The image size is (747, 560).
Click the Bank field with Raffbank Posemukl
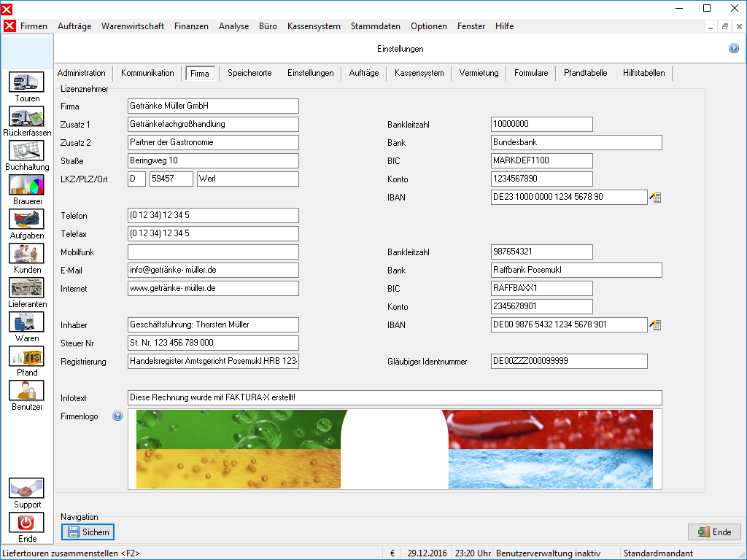coord(576,270)
